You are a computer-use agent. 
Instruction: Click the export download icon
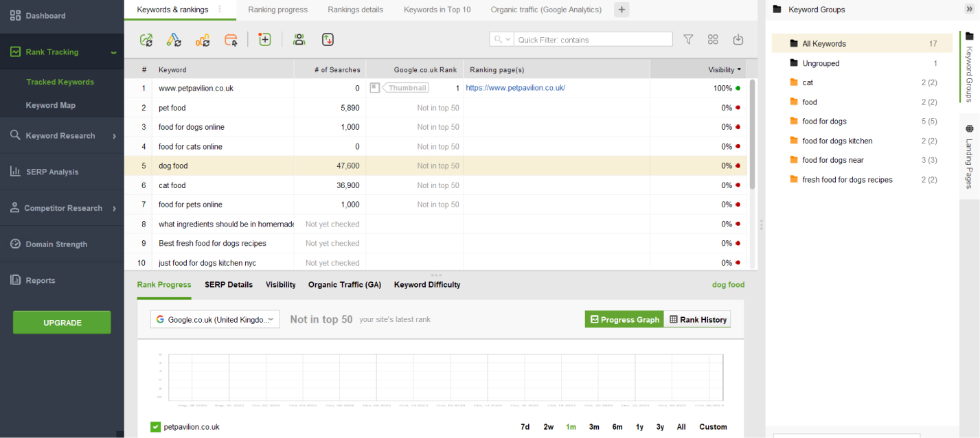click(738, 40)
